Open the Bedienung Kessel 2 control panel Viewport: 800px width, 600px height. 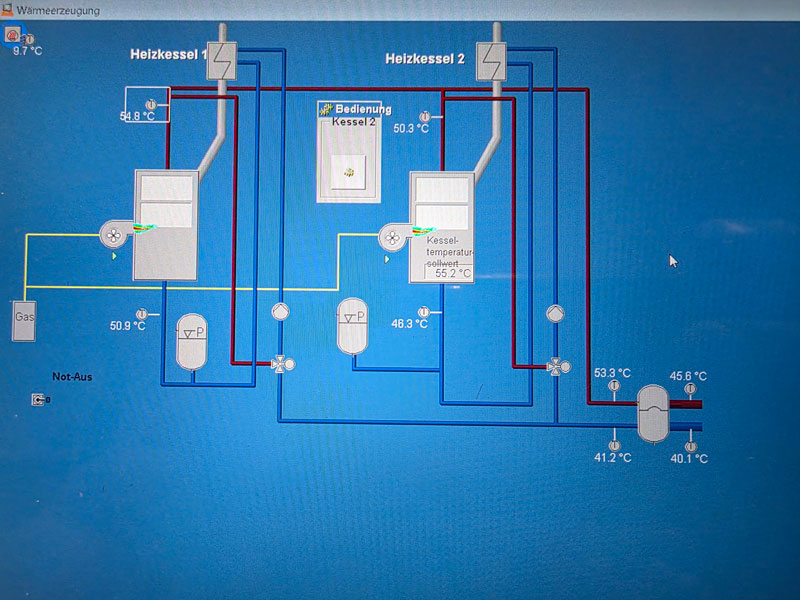pyautogui.click(x=349, y=173)
